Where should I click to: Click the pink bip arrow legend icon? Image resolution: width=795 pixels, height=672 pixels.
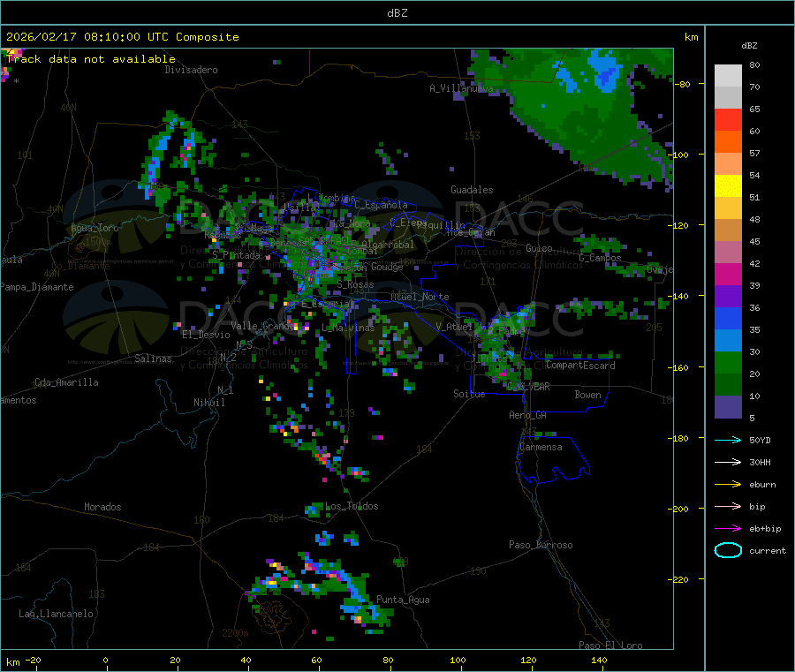click(x=728, y=506)
